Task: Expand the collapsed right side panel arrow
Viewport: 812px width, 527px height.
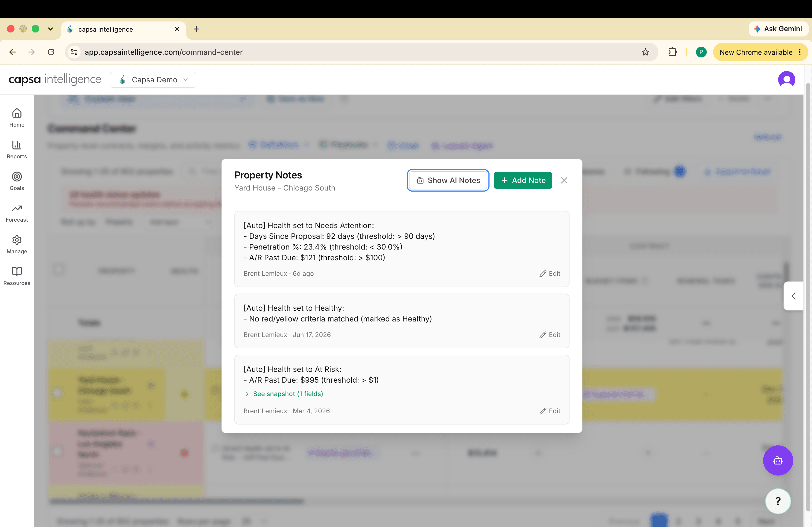Action: (x=793, y=295)
